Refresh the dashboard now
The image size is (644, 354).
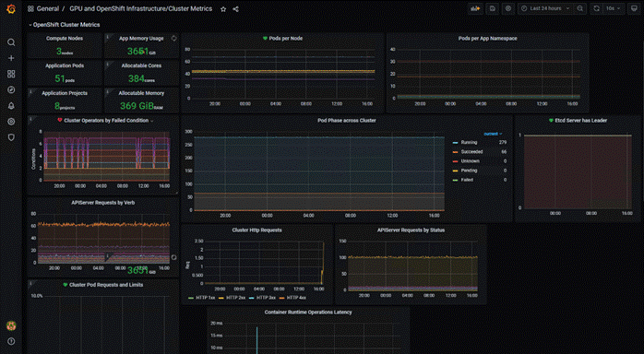click(x=596, y=8)
